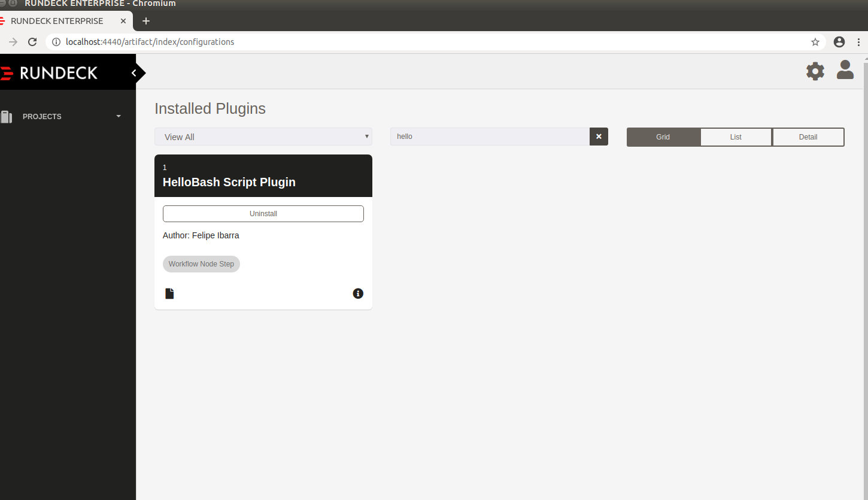Clear the search using the X button
The width and height of the screenshot is (868, 500).
[599, 137]
